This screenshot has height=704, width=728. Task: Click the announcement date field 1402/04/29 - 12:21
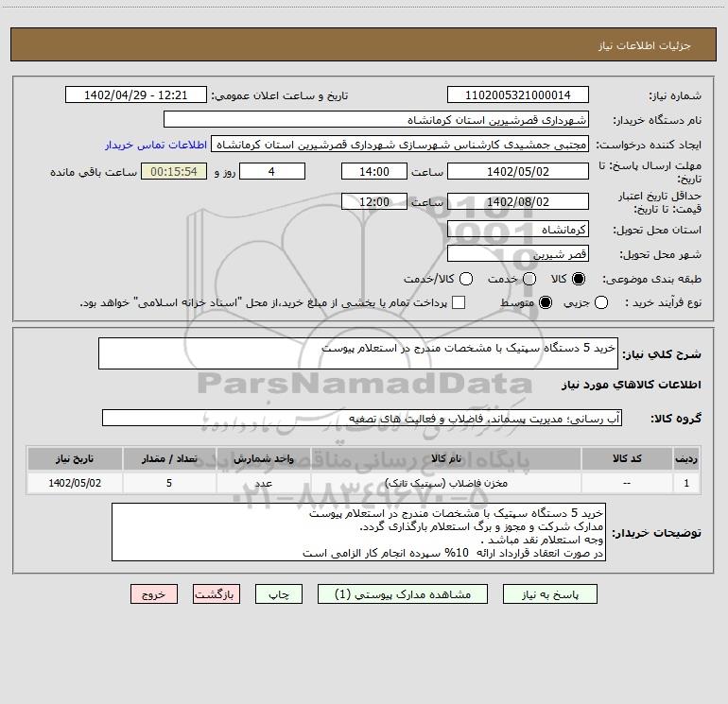tap(135, 95)
